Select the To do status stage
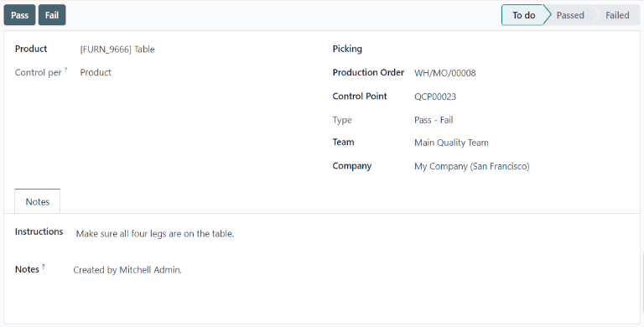 click(x=523, y=15)
